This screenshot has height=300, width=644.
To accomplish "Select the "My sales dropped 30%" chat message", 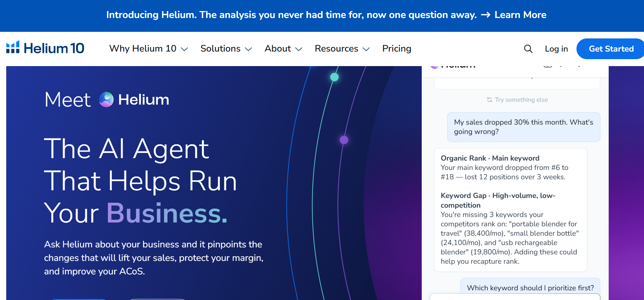I will [x=524, y=127].
